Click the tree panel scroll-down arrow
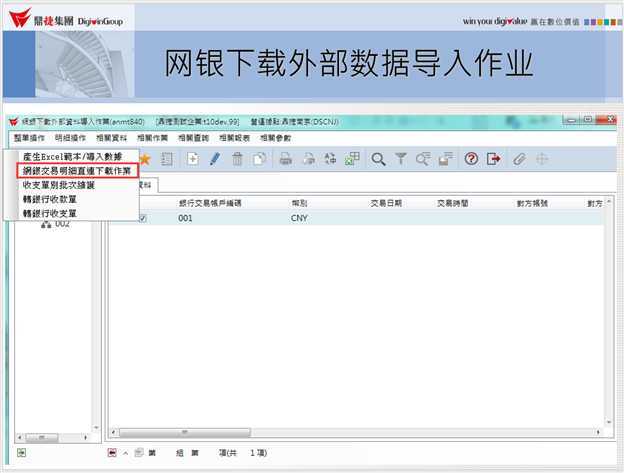624x473 pixels. pos(96,428)
